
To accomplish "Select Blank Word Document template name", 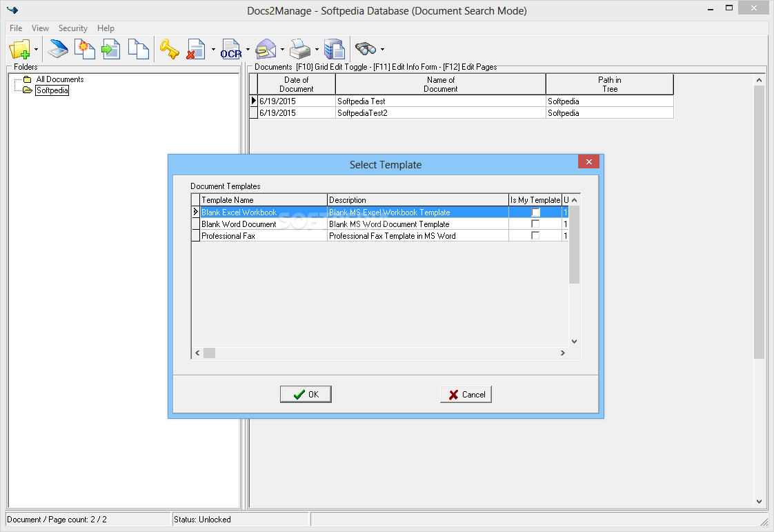I will [x=264, y=224].
